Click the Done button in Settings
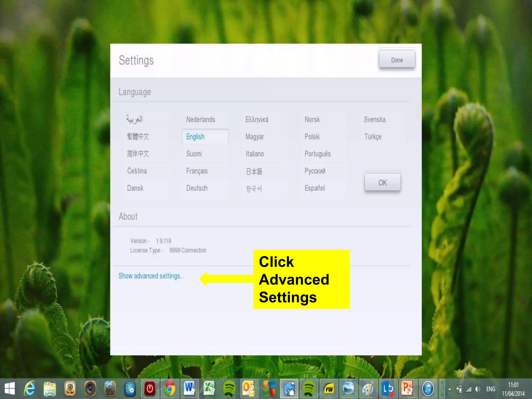The height and width of the screenshot is (399, 532). click(397, 59)
